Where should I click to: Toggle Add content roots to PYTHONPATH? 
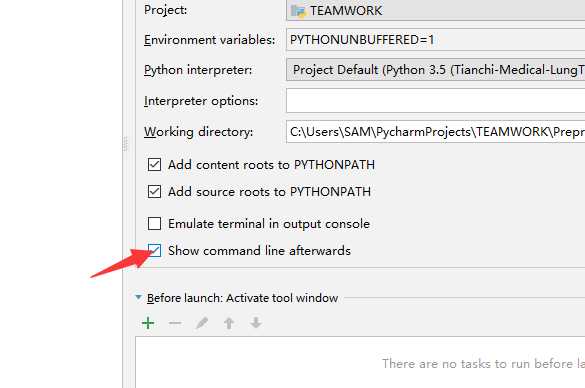click(154, 165)
